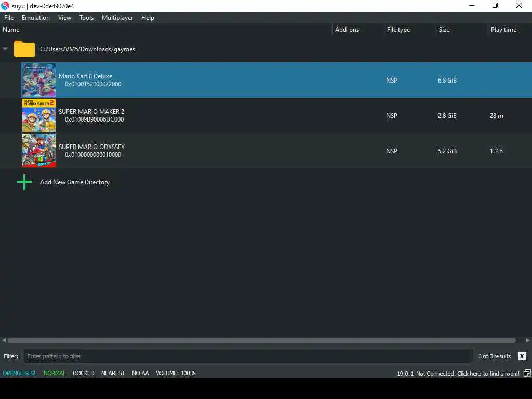Viewport: 532px width, 399px height.
Task: Click the 2.8 GiB size cell
Action: click(x=447, y=116)
